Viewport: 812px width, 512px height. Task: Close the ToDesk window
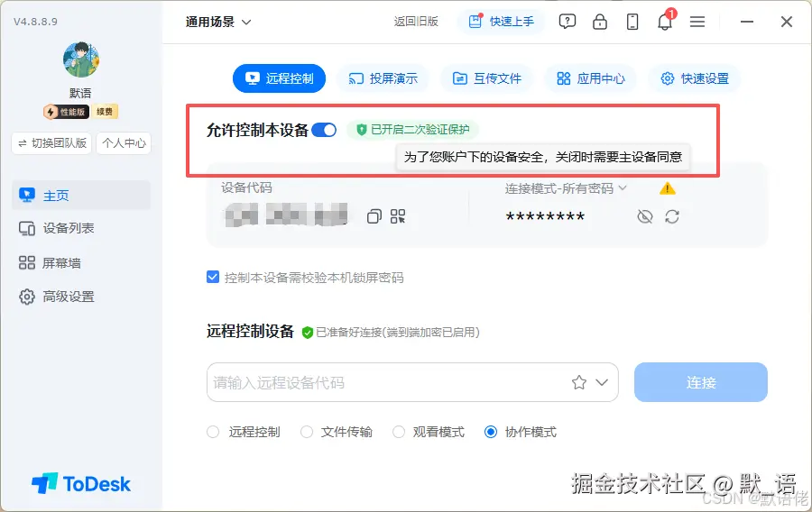pos(786,22)
